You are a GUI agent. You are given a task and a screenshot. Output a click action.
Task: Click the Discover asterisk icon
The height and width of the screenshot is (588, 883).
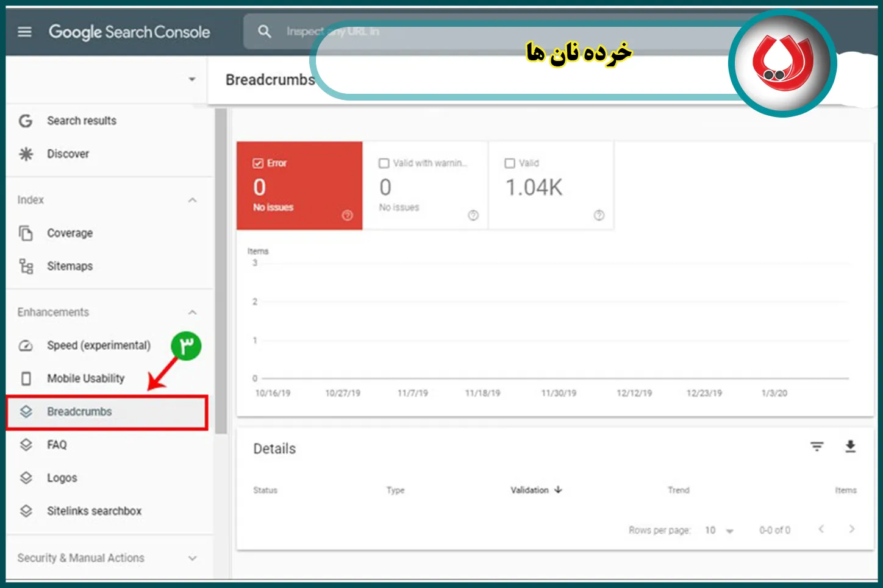26,154
